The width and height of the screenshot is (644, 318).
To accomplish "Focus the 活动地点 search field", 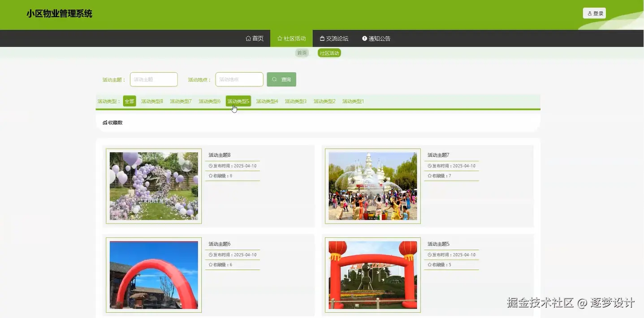I will (x=239, y=79).
